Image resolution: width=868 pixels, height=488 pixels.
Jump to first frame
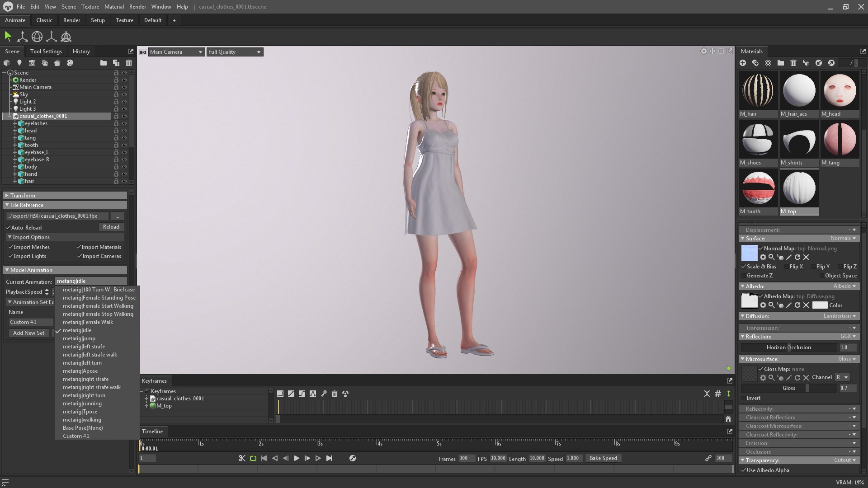click(264, 458)
